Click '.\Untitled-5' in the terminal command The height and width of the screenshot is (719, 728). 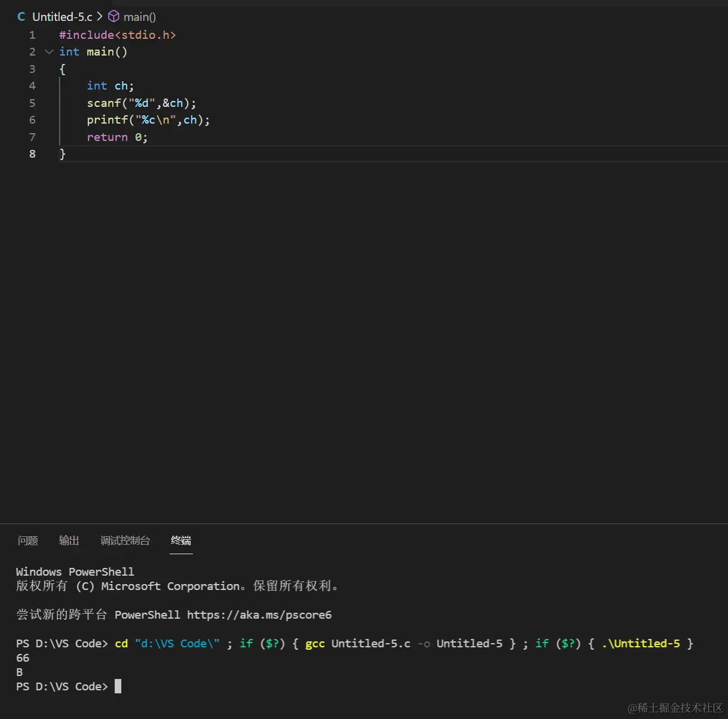641,644
